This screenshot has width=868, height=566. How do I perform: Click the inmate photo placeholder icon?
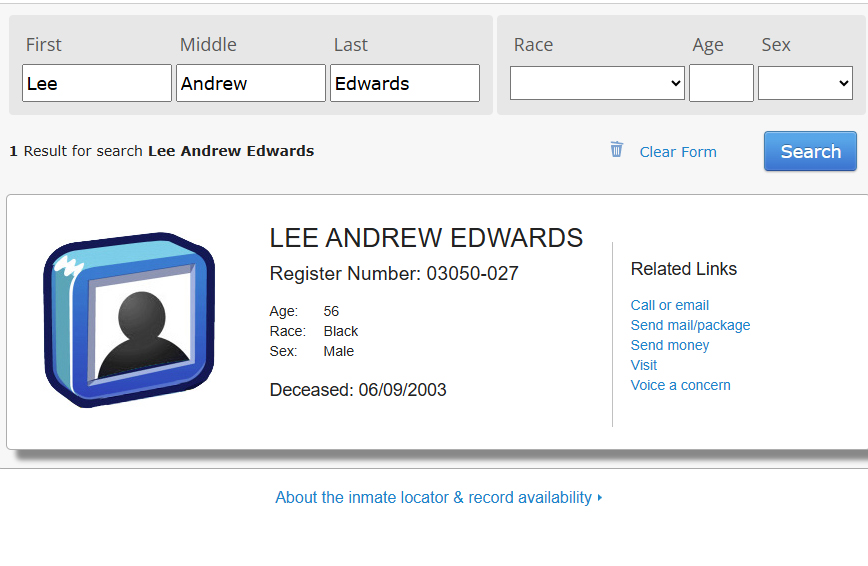click(x=129, y=320)
